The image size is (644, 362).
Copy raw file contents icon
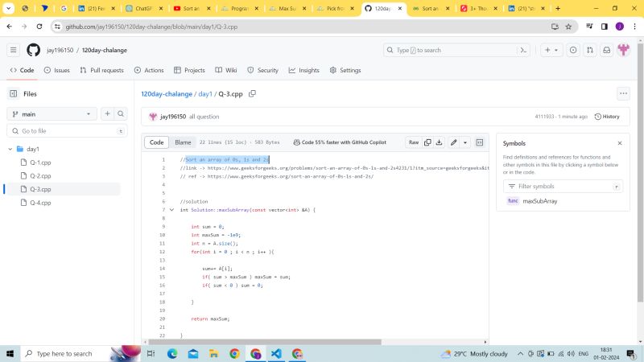tap(427, 142)
